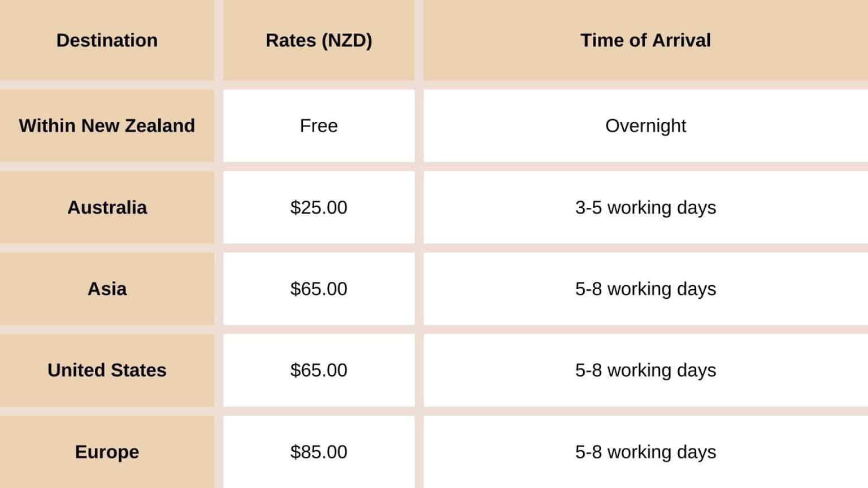
Task: Select the $65.00 rate for Asia
Action: (319, 289)
